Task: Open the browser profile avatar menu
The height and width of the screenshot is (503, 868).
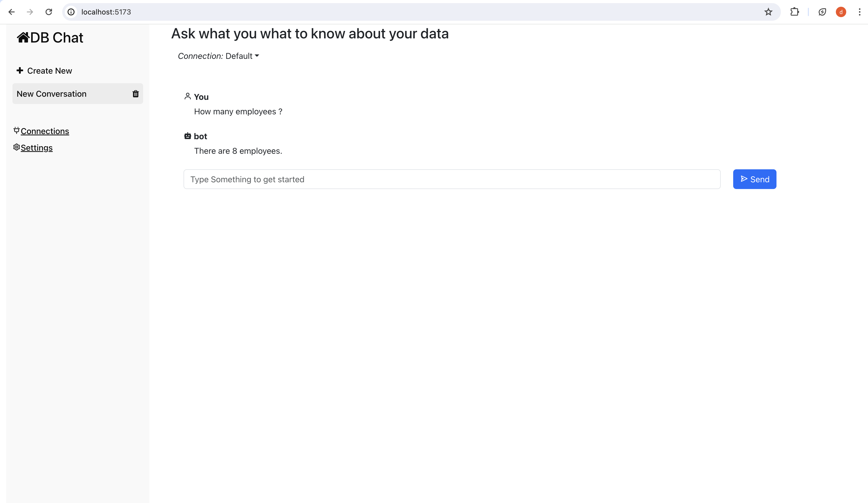Action: (x=841, y=12)
